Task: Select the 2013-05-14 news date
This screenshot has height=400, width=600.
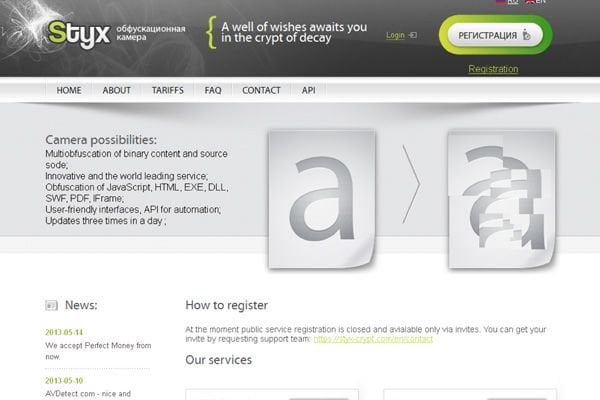Action: [64, 332]
